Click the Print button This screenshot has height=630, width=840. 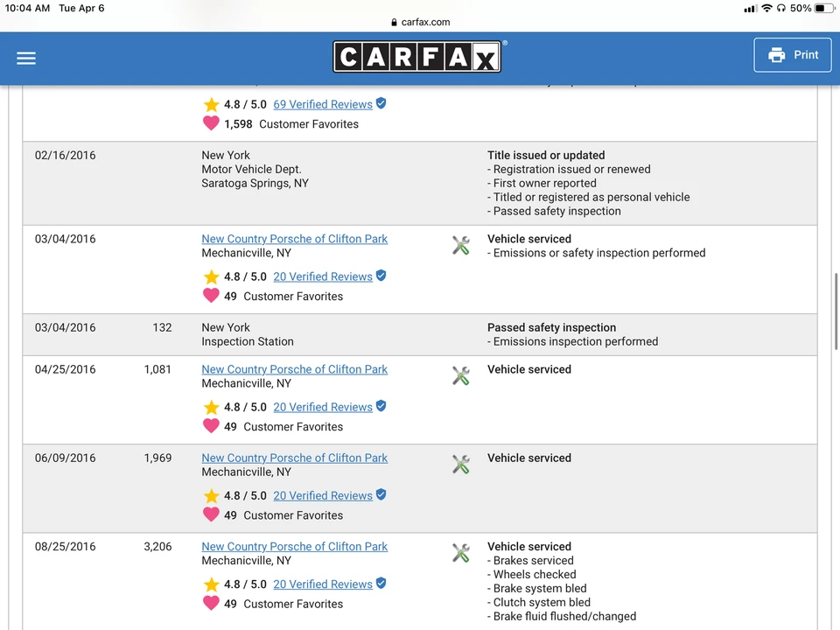click(x=793, y=54)
